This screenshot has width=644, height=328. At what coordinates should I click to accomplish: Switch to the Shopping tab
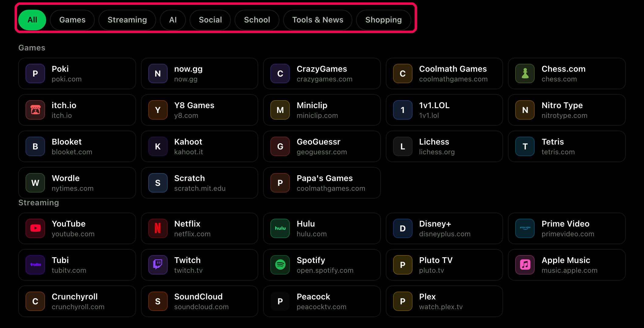coord(383,20)
